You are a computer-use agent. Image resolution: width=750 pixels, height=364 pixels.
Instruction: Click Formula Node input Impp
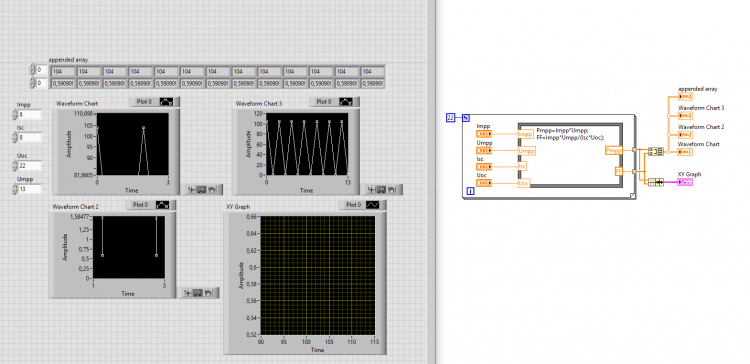click(526, 134)
